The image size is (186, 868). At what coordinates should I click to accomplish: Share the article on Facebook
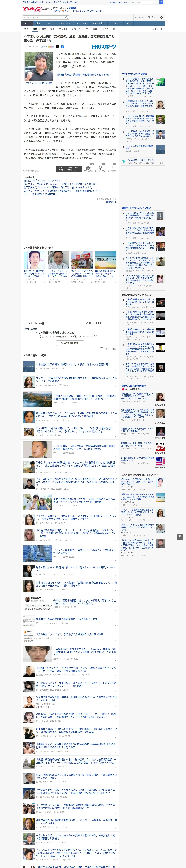62,47
